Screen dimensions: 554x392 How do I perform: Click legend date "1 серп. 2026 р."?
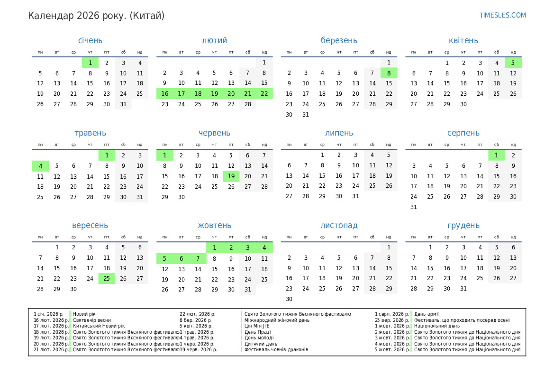pyautogui.click(x=392, y=314)
